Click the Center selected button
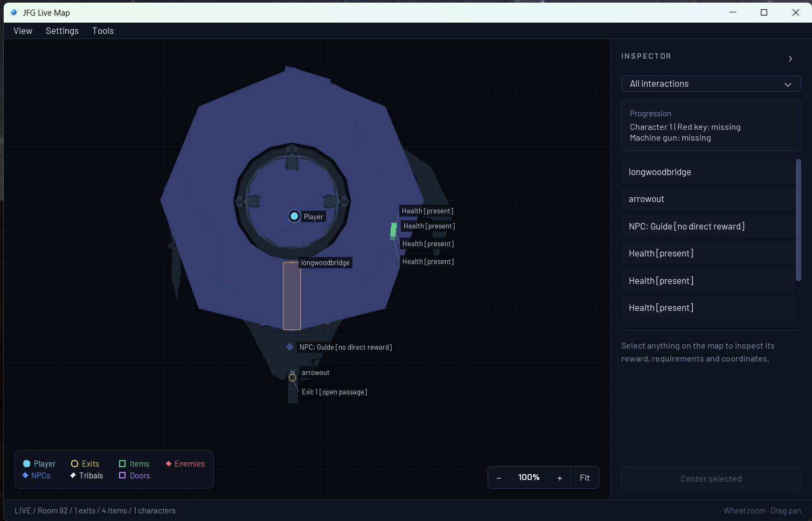 (x=711, y=478)
